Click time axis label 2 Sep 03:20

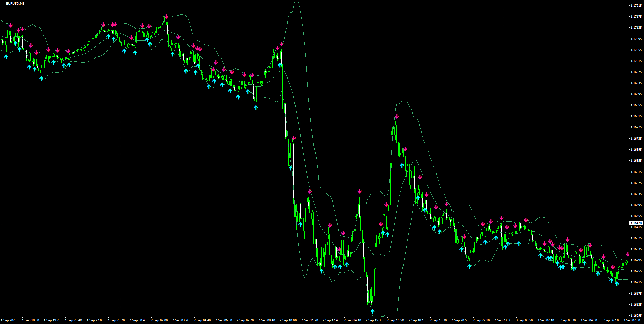click(181, 320)
